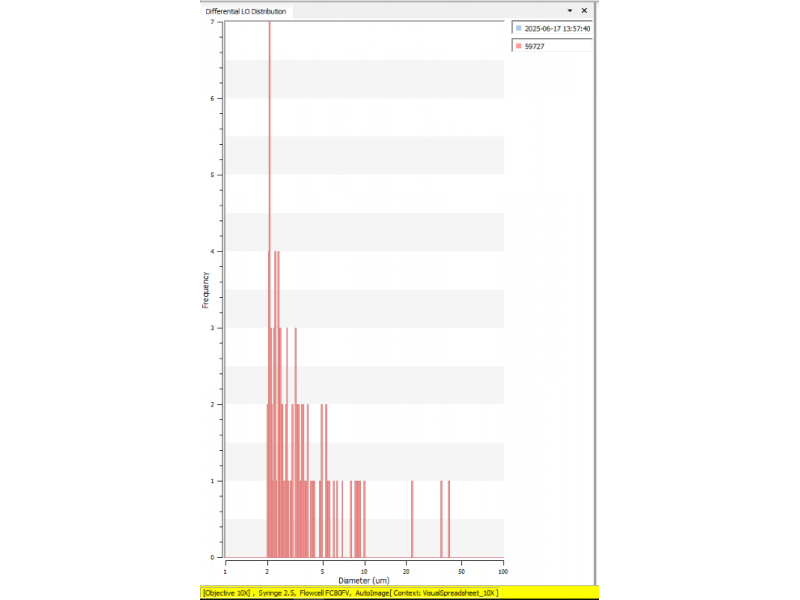
Task: Click the Objective 10X status bar entry
Action: (227, 593)
